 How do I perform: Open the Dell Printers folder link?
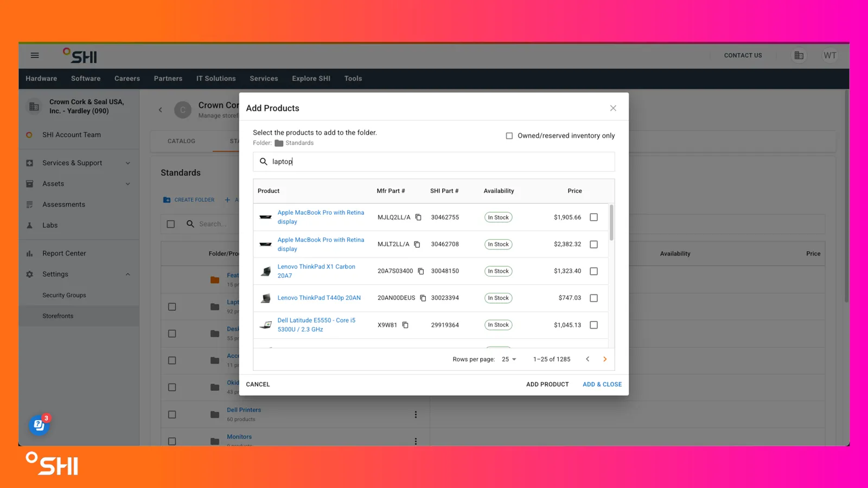pyautogui.click(x=244, y=410)
